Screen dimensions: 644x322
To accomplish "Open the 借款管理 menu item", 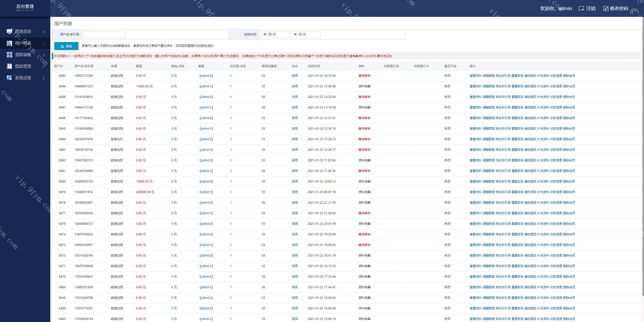I will [x=23, y=66].
